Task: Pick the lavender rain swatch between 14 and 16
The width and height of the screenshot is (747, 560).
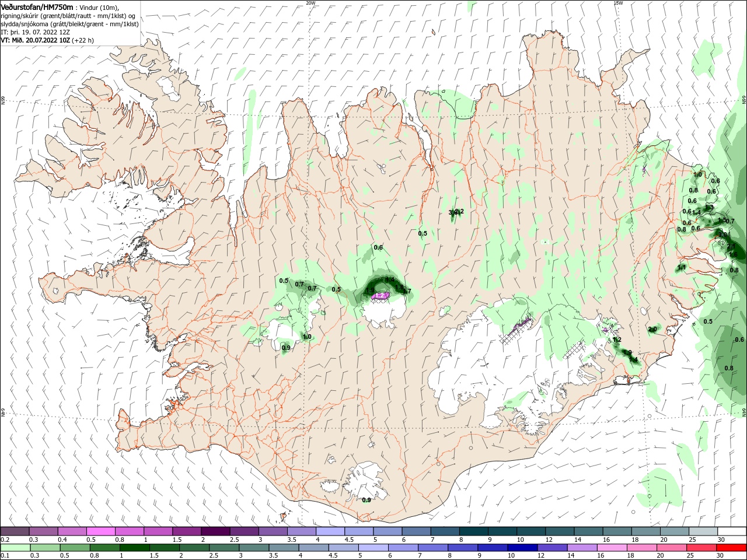Action: pyautogui.click(x=582, y=548)
